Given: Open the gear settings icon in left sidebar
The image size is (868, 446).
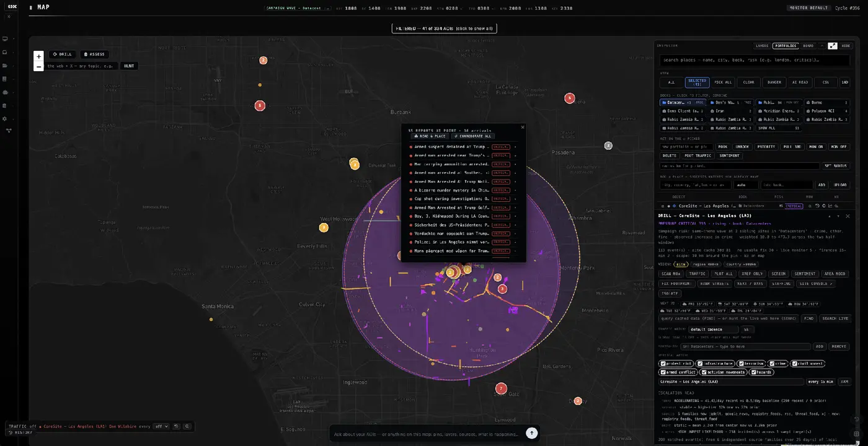Looking at the screenshot, I should click(x=5, y=119).
